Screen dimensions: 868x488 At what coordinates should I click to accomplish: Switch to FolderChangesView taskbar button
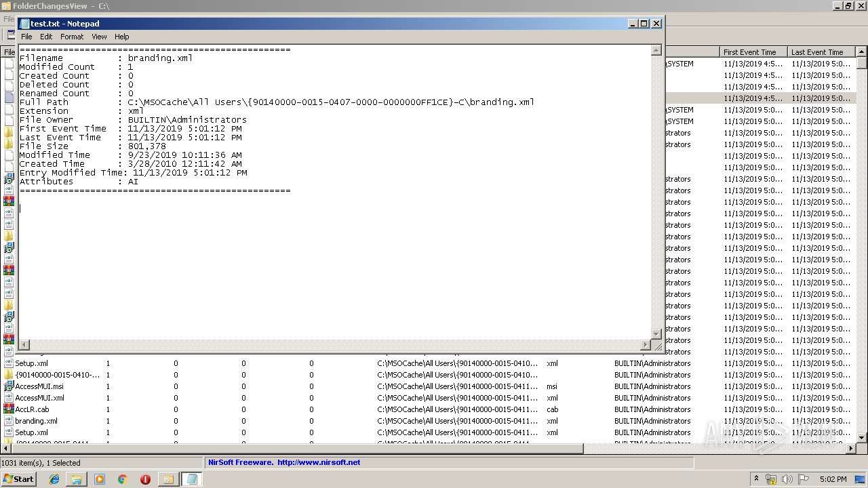point(167,479)
